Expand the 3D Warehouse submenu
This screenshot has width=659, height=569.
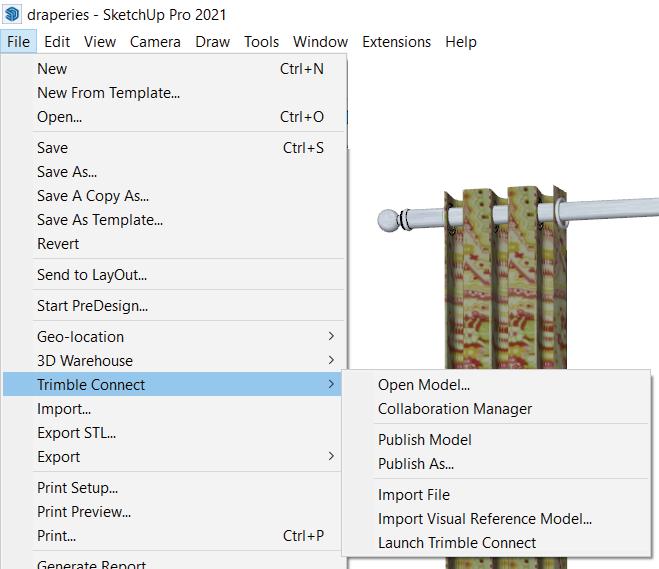coord(174,361)
